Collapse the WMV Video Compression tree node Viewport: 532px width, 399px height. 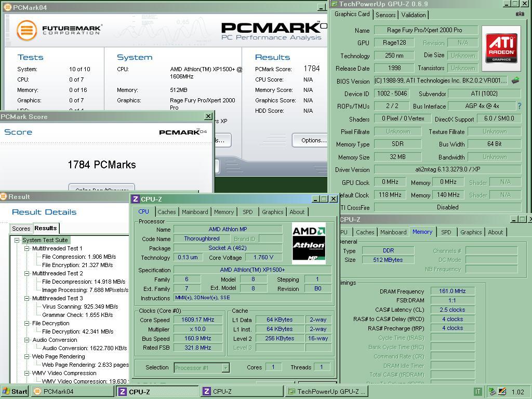coord(27,373)
